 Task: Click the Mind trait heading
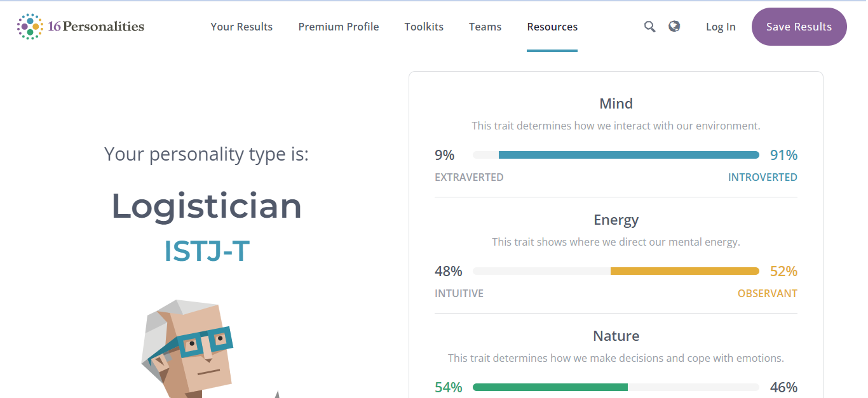click(616, 103)
